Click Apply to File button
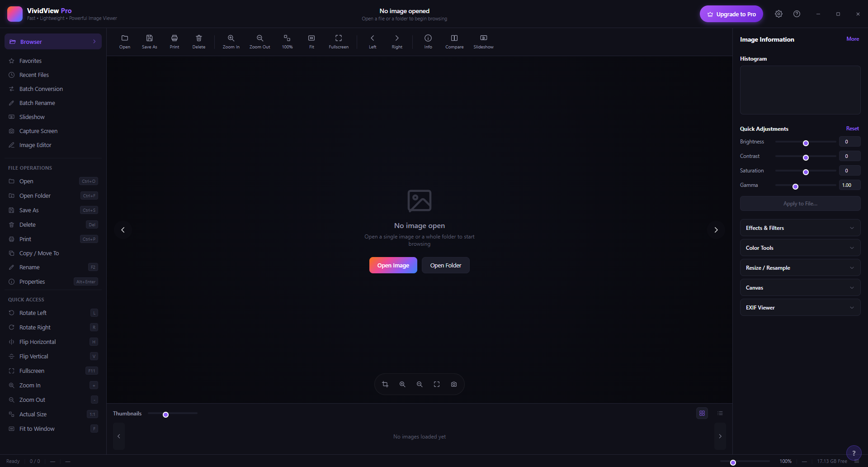868x467 pixels. [800, 204]
